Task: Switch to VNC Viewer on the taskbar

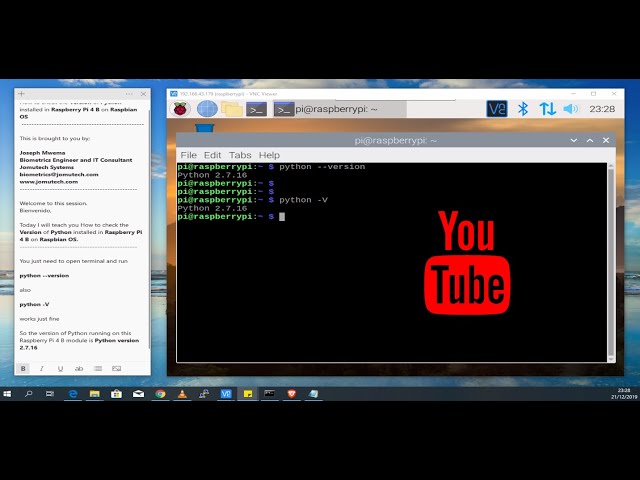Action: [226, 394]
